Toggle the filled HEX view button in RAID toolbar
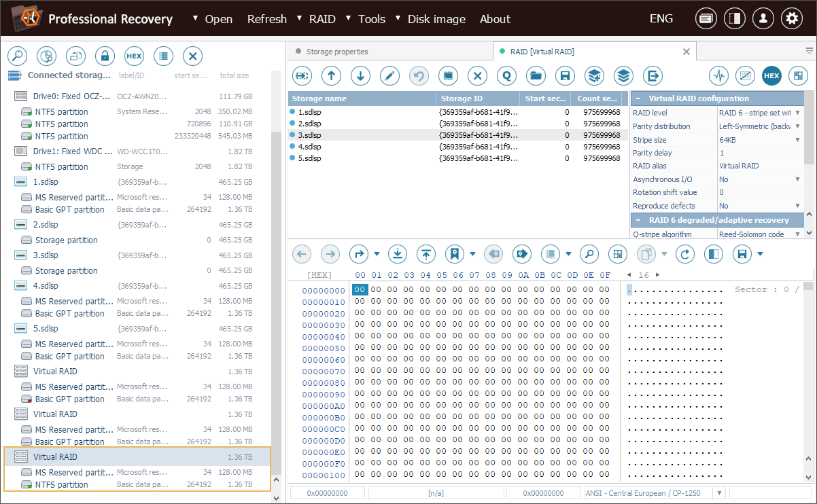The width and height of the screenshot is (817, 504). point(771,75)
